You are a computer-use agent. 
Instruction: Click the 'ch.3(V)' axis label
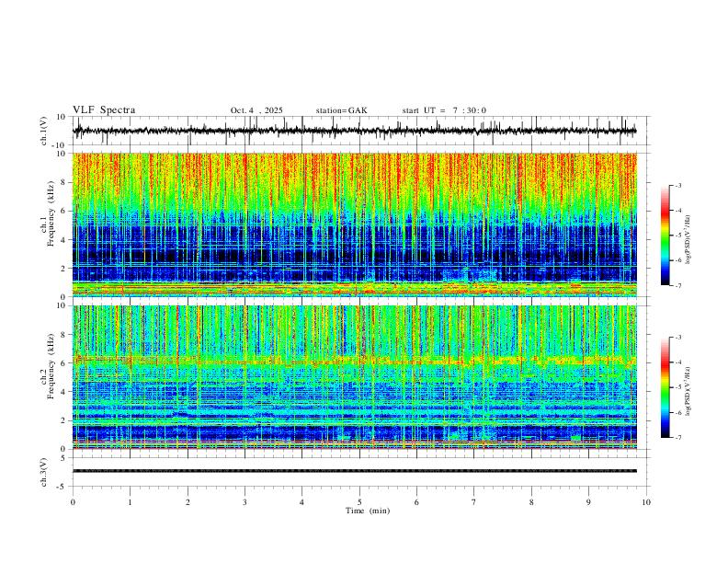pyautogui.click(x=44, y=472)
